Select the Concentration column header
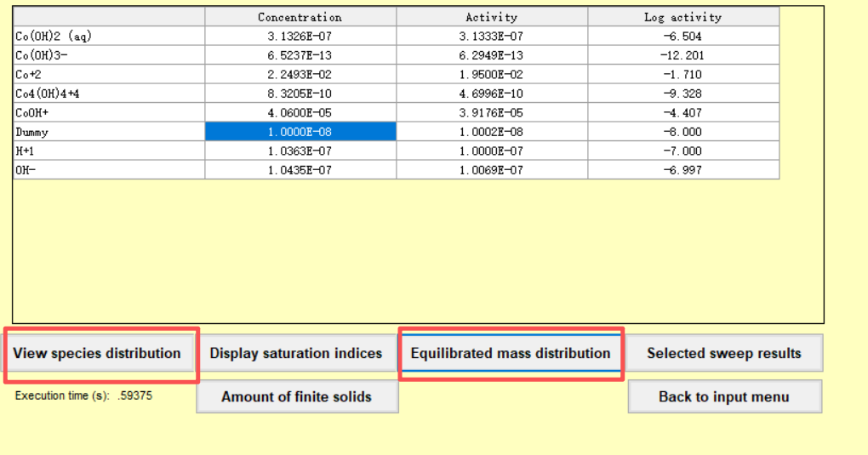Viewport: 868px width, 455px height. 300,17
